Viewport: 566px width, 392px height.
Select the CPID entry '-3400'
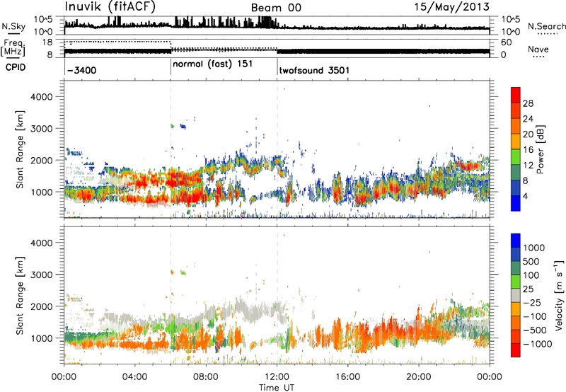(x=81, y=70)
